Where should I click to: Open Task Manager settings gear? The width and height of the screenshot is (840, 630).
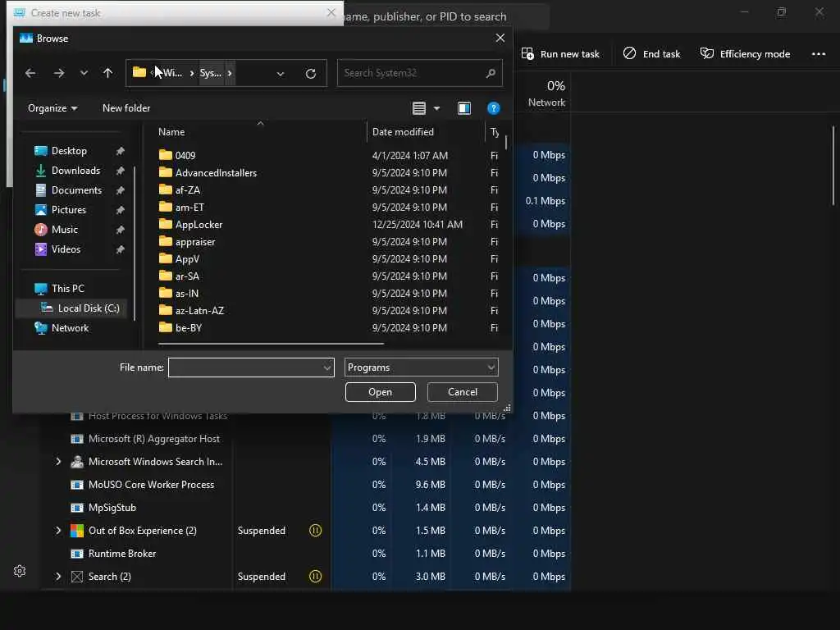[x=20, y=571]
